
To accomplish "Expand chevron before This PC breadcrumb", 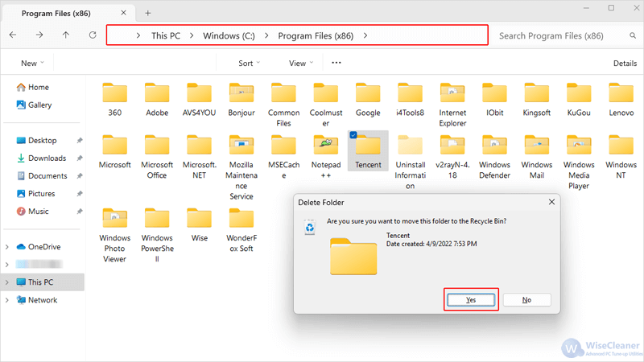I will pos(138,35).
